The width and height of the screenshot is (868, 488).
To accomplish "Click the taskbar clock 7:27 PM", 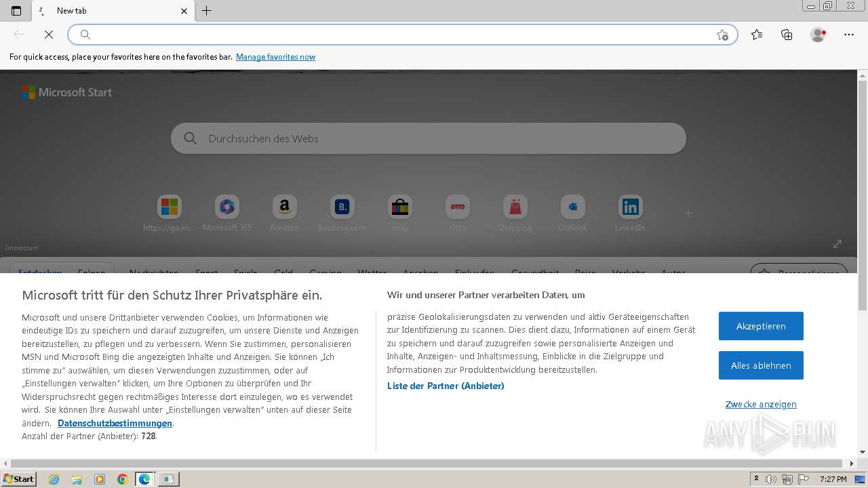I will click(x=833, y=479).
